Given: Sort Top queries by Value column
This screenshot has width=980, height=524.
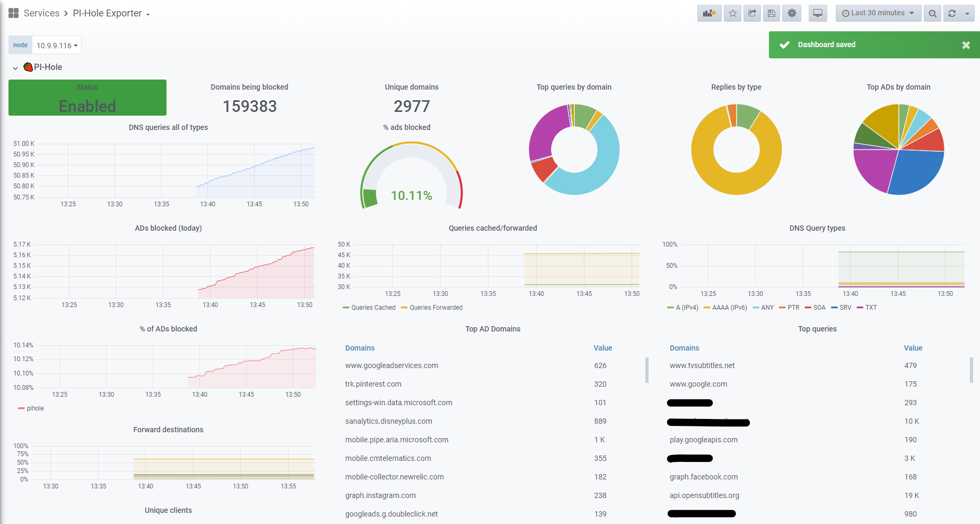Looking at the screenshot, I should [x=913, y=348].
